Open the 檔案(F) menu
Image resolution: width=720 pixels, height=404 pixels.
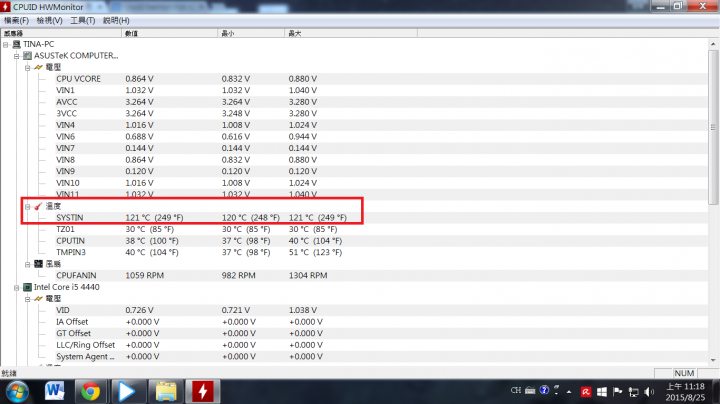(x=16, y=21)
